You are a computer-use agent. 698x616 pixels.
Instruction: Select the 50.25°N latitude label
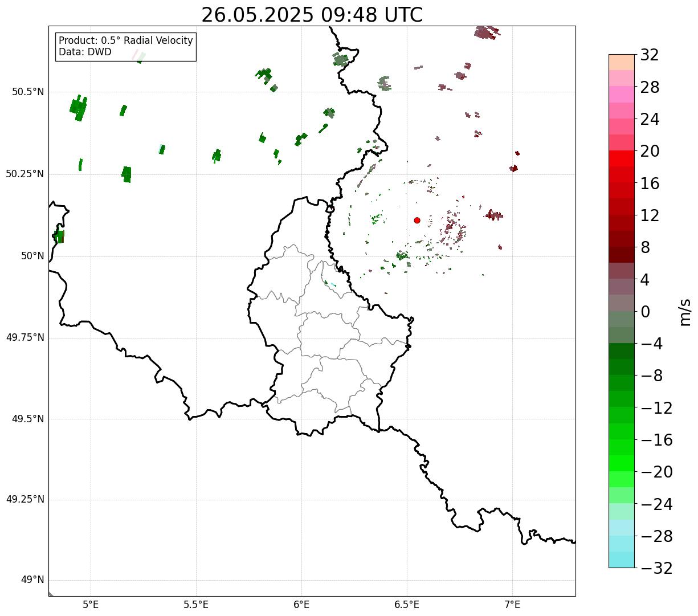tap(25, 174)
